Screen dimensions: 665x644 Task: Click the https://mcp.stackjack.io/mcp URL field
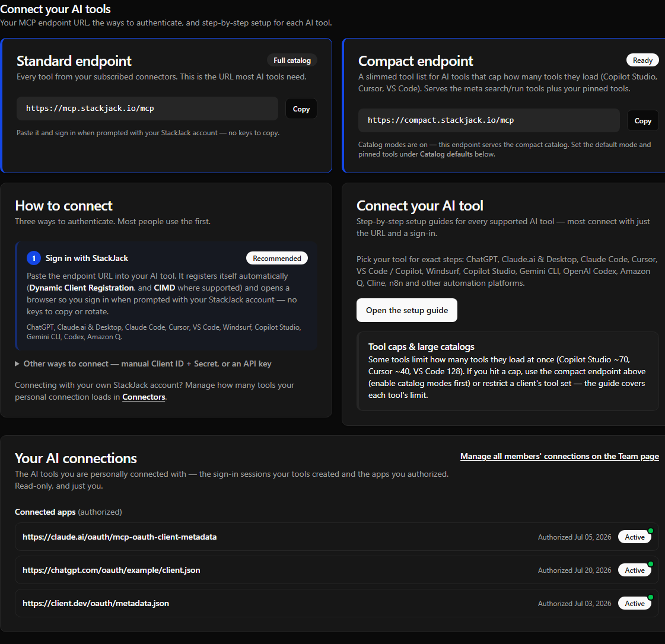pos(147,109)
